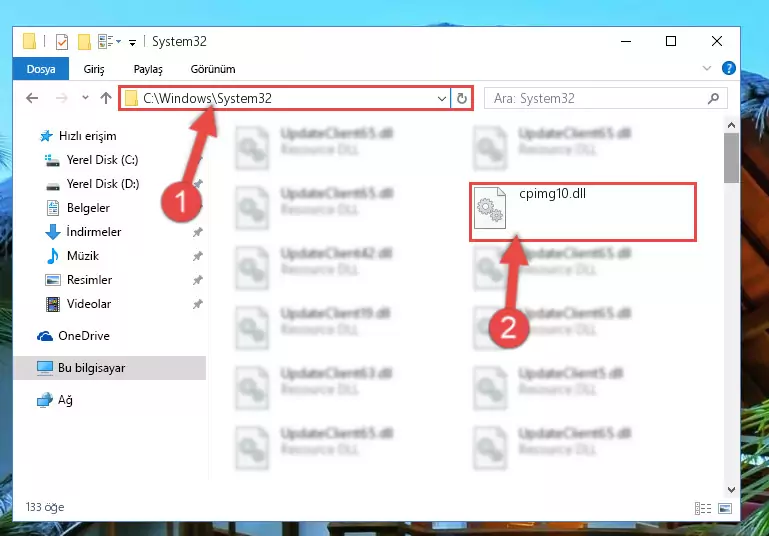Click the Music note icon beside Müzik

click(x=52, y=256)
